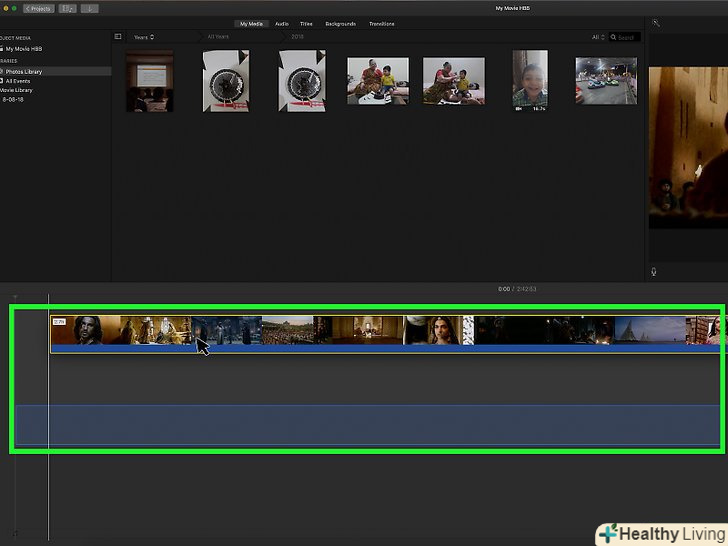
Task: Select the child video clip thumbnail
Action: click(530, 79)
